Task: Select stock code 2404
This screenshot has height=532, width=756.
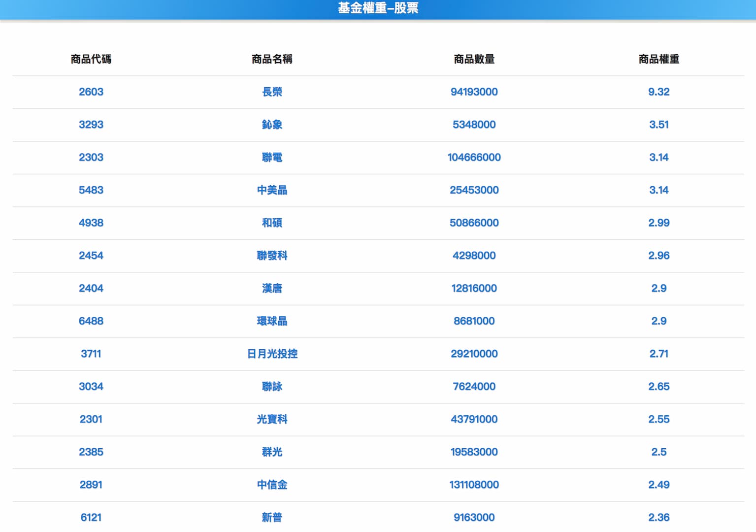Action: tap(91, 288)
